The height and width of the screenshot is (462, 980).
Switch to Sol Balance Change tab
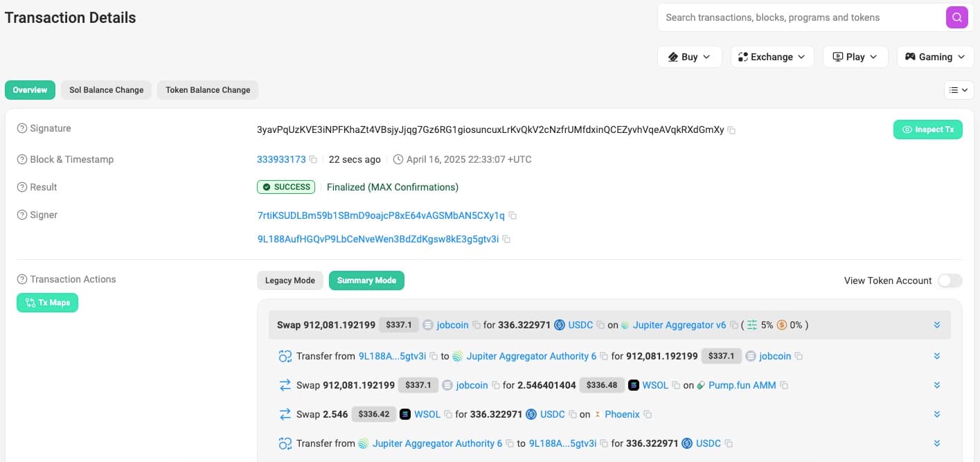[x=106, y=90]
